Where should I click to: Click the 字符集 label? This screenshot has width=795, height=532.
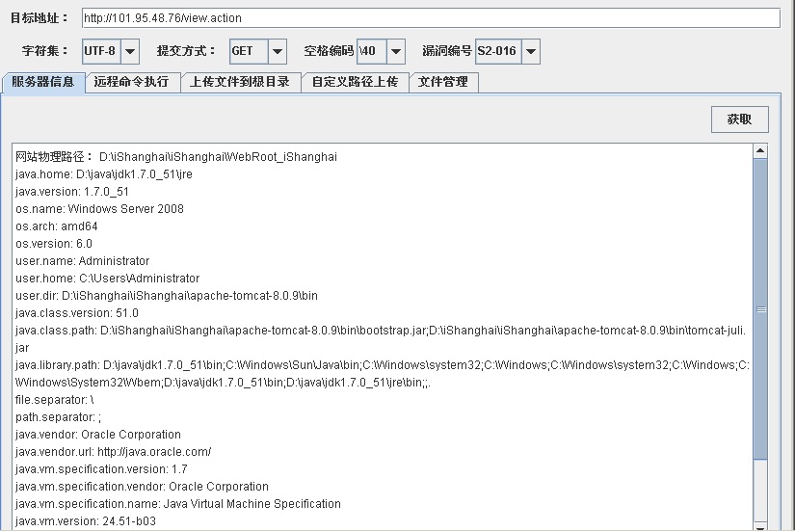point(45,51)
